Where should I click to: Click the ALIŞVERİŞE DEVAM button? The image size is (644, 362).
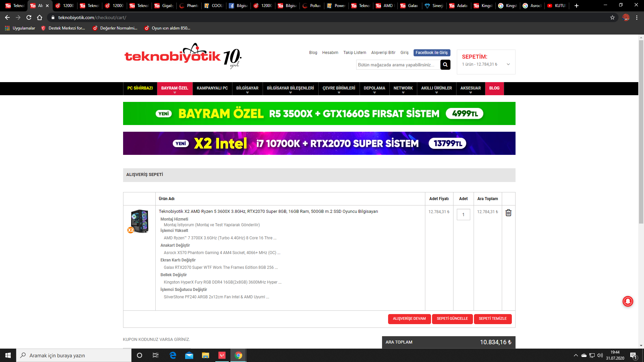409,319
